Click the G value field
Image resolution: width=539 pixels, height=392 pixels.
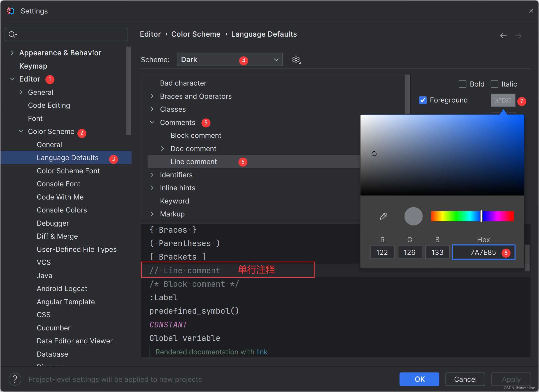coord(410,252)
